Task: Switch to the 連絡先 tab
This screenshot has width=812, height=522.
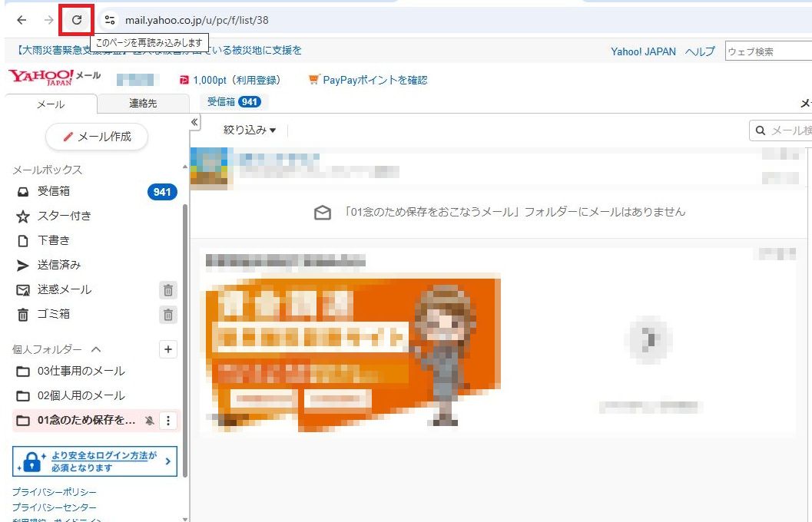Action: click(x=144, y=104)
